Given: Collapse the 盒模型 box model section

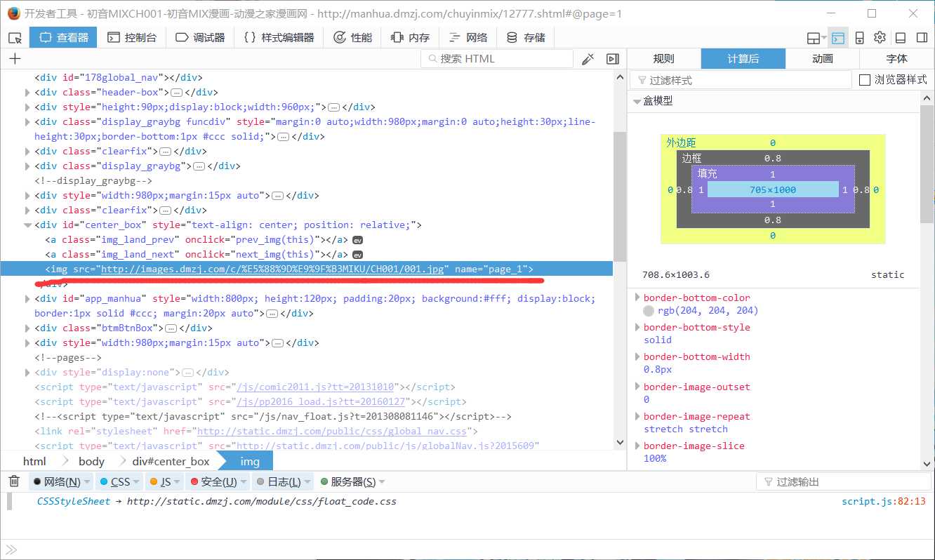Looking at the screenshot, I should click(x=637, y=102).
